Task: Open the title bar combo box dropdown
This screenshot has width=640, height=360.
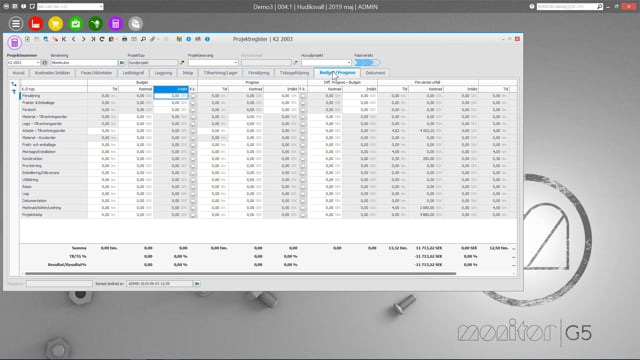Action: [x=101, y=7]
